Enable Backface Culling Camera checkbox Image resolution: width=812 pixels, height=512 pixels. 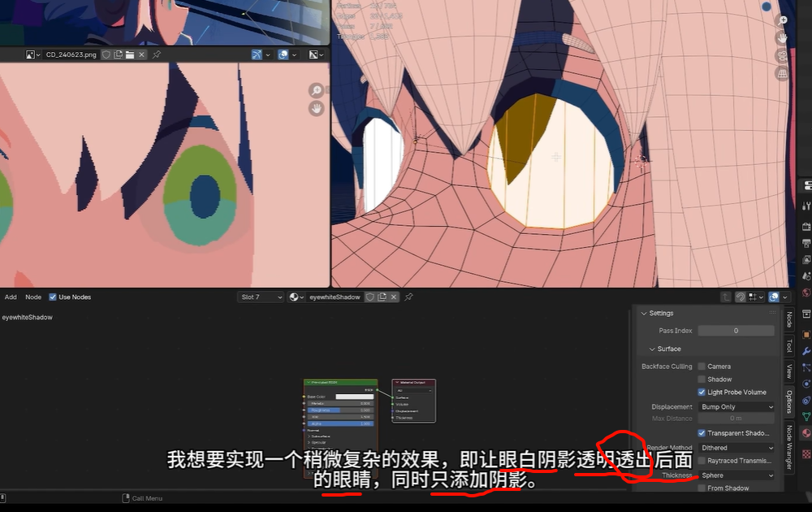point(702,367)
